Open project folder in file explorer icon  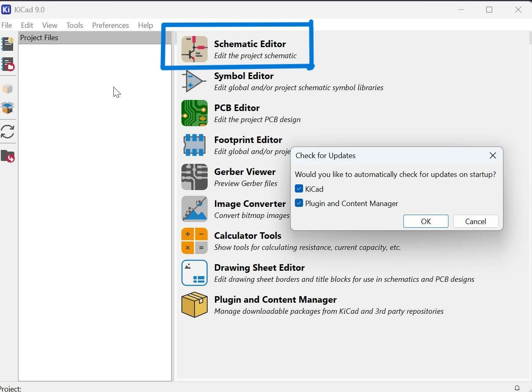[x=8, y=156]
